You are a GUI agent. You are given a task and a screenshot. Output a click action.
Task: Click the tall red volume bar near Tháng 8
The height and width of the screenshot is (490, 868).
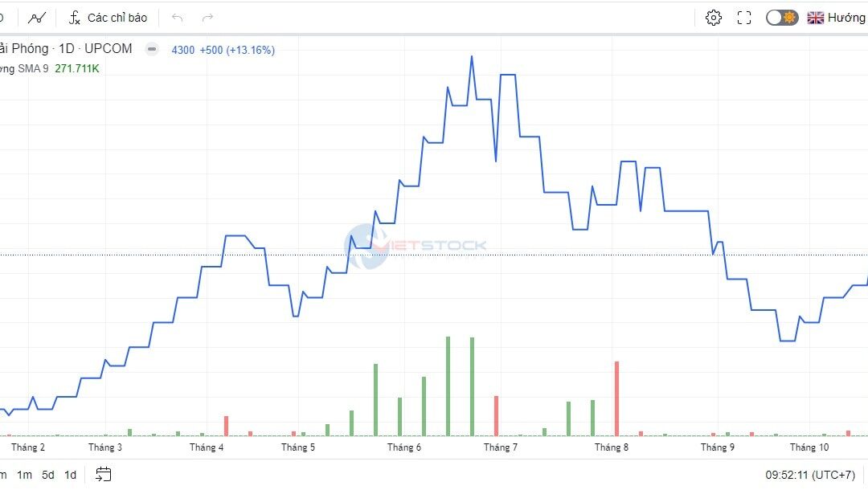(616, 398)
